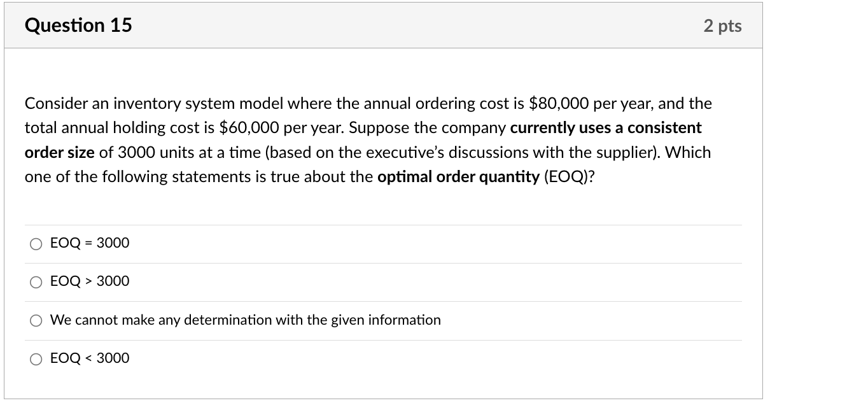Click the answer text 'EOQ > 3000'
The height and width of the screenshot is (410, 868).
(x=90, y=281)
